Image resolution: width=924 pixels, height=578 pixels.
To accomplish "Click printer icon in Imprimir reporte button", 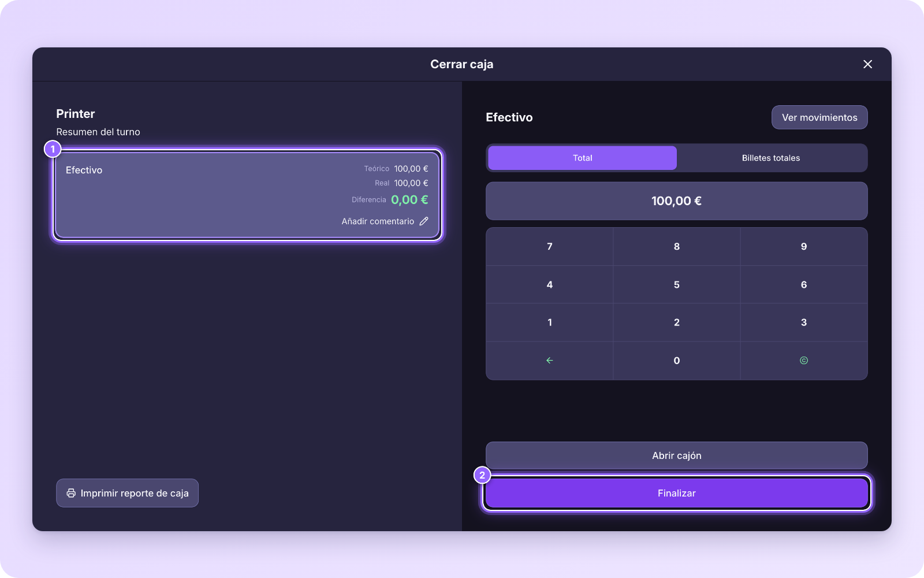I will point(71,493).
